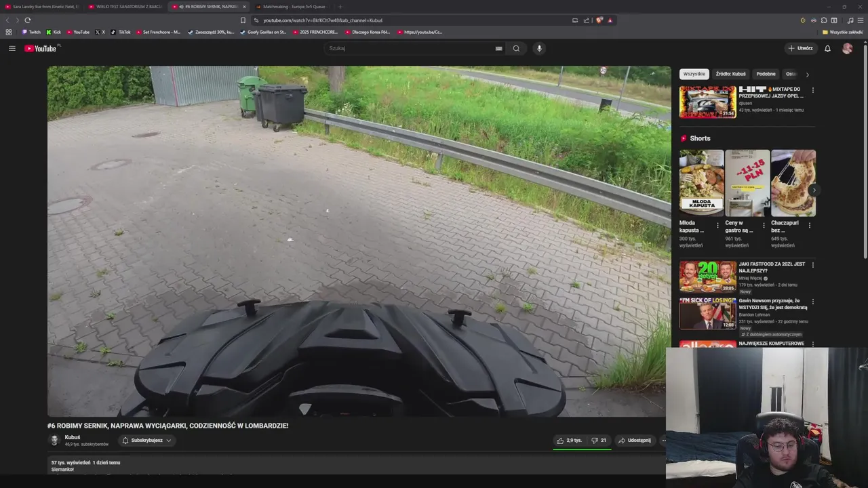Open options for Gavin Newsom video
This screenshot has width=868, height=488.
[812, 302]
